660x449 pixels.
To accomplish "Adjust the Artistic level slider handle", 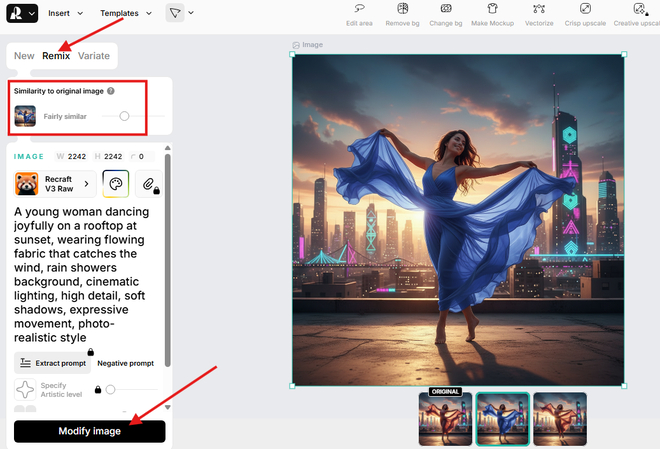I will [110, 390].
